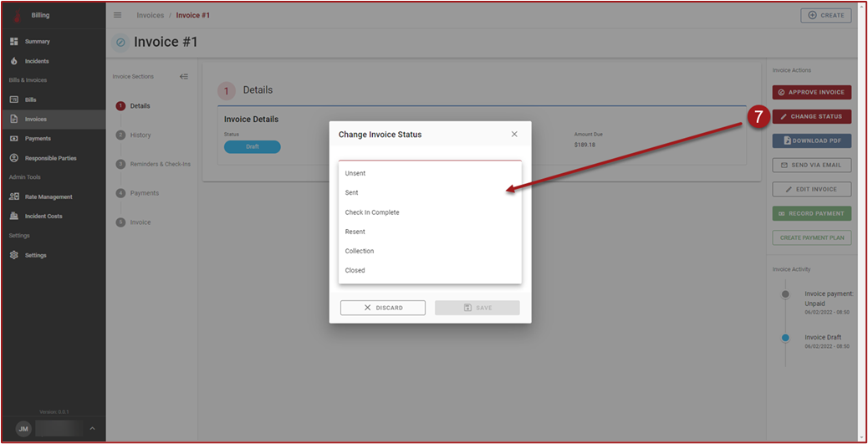Close the Change Invoice Status dialog
The image size is (868, 444).
(514, 134)
